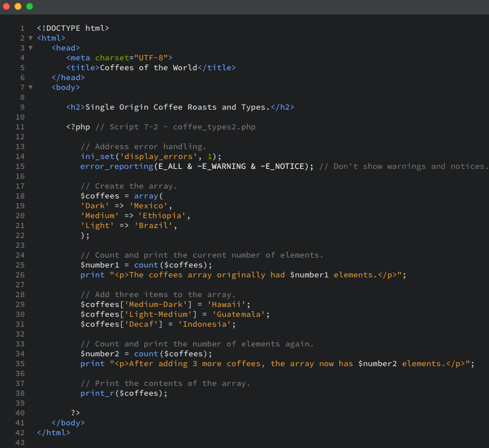
Task: Click the $number2 variable on line 34
Action: 100,354
